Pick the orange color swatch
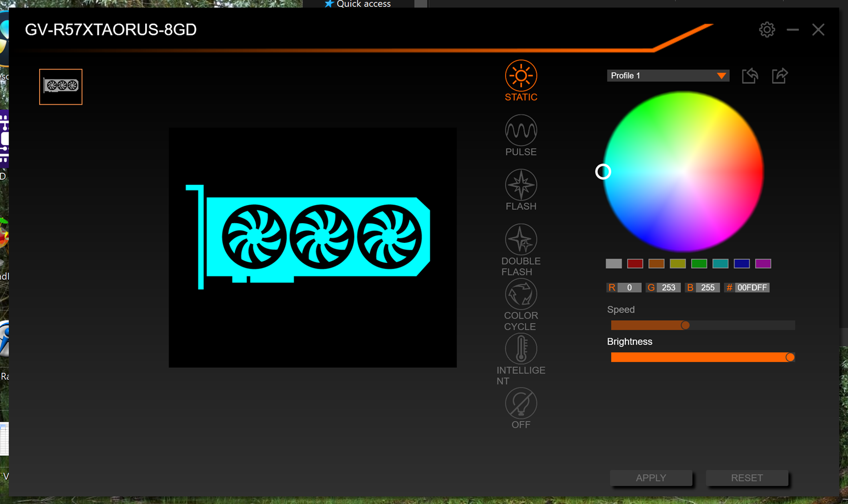The height and width of the screenshot is (504, 848). click(656, 263)
